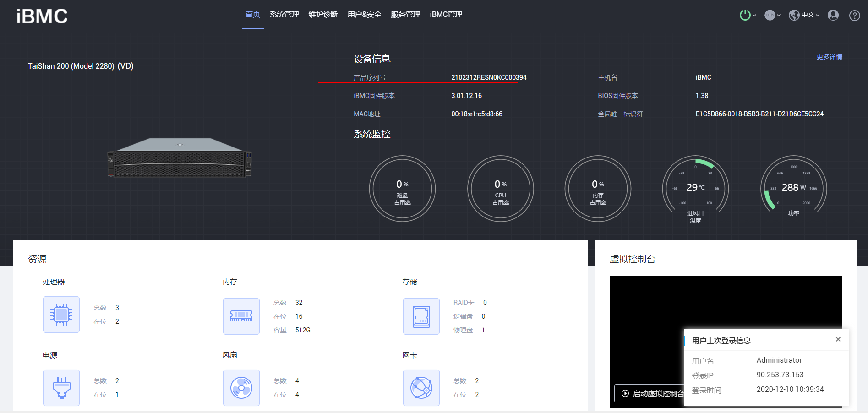Open the help question mark icon
The width and height of the screenshot is (868, 413).
coord(854,16)
